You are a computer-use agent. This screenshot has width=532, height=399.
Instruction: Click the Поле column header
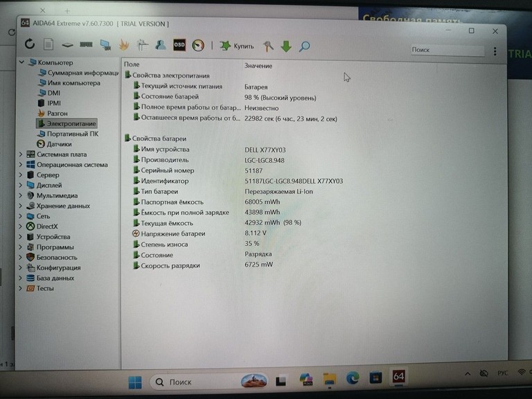132,64
